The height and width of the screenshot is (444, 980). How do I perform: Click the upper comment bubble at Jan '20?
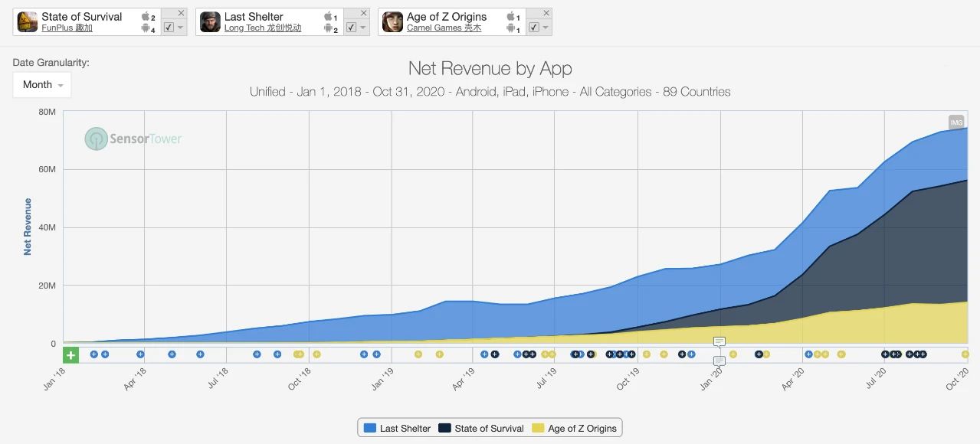tap(719, 341)
